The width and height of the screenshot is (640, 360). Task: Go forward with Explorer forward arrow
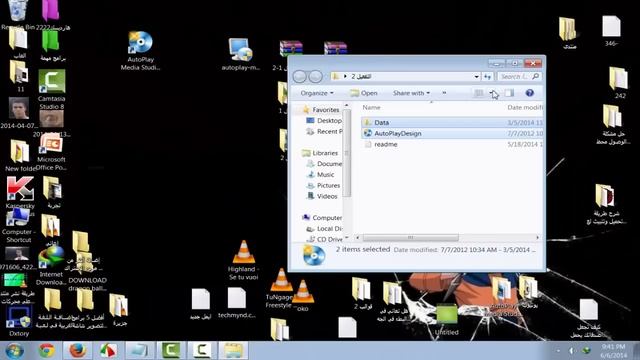tap(315, 76)
